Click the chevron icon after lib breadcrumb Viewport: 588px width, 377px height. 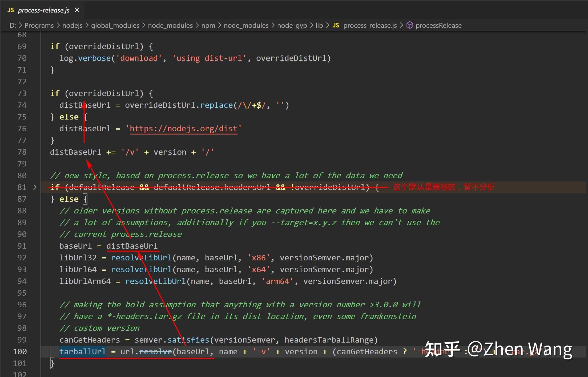(x=328, y=25)
